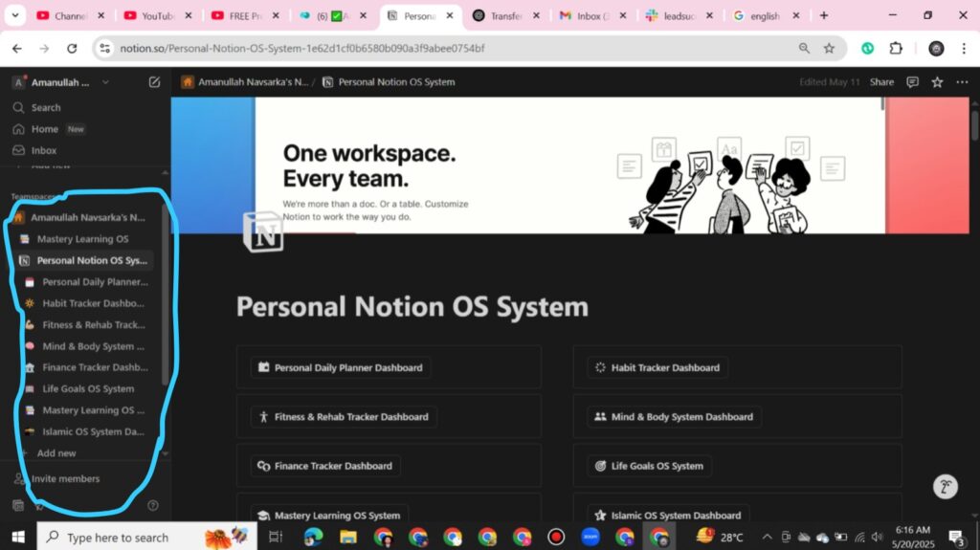Click the page cover image
980x550 pixels.
click(570, 165)
